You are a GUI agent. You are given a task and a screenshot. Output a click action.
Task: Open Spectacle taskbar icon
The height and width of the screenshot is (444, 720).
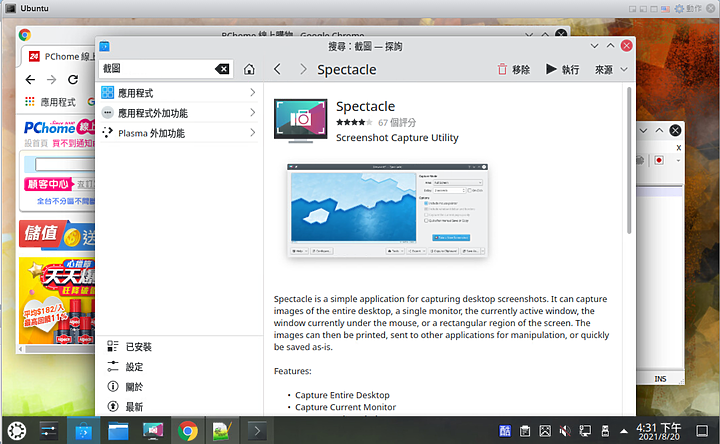153,431
